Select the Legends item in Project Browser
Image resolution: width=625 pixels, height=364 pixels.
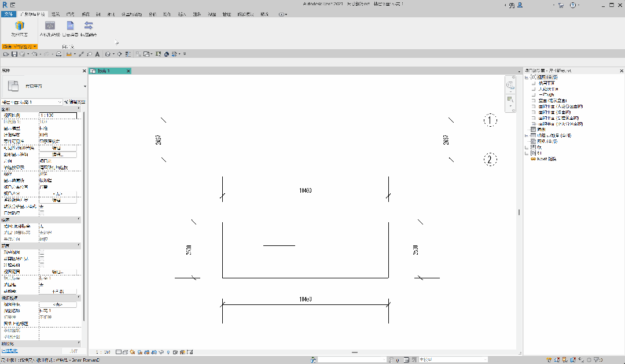541,130
